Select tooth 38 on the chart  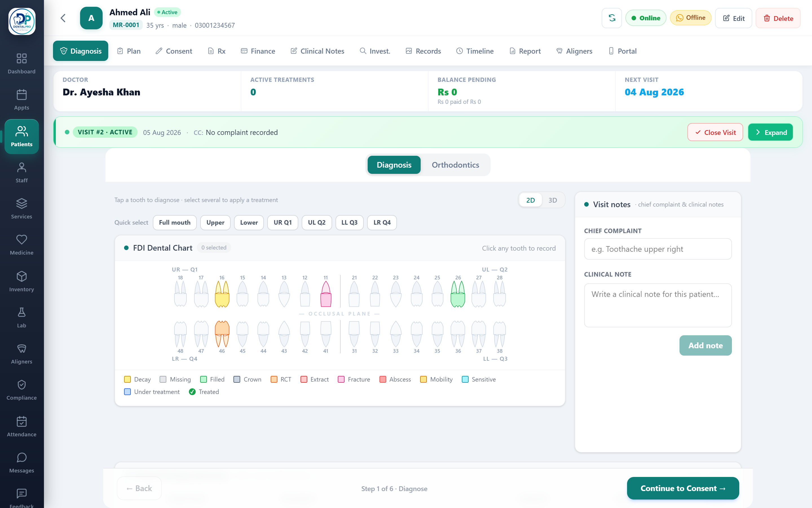pos(499,334)
